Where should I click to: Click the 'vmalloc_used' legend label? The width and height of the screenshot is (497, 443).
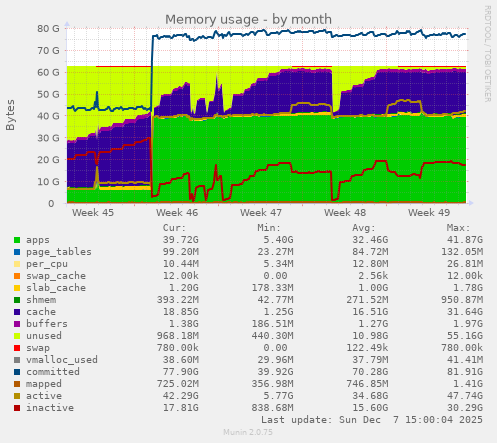pos(62,360)
